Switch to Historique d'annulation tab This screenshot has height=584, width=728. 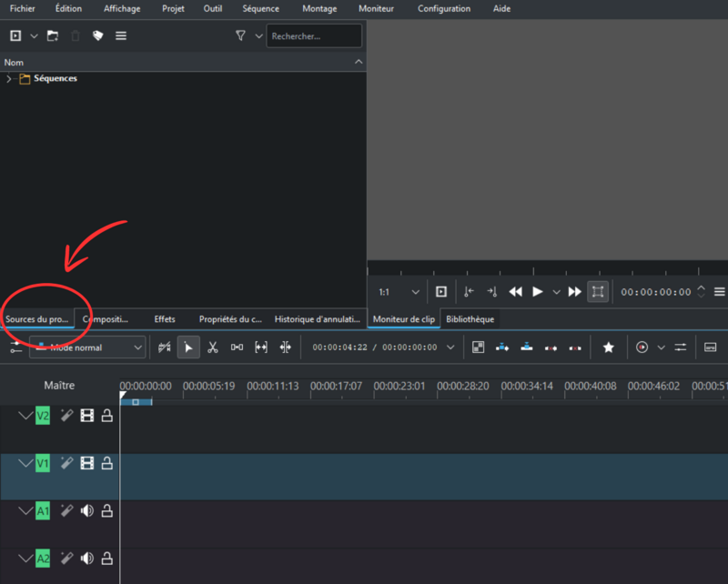point(317,319)
